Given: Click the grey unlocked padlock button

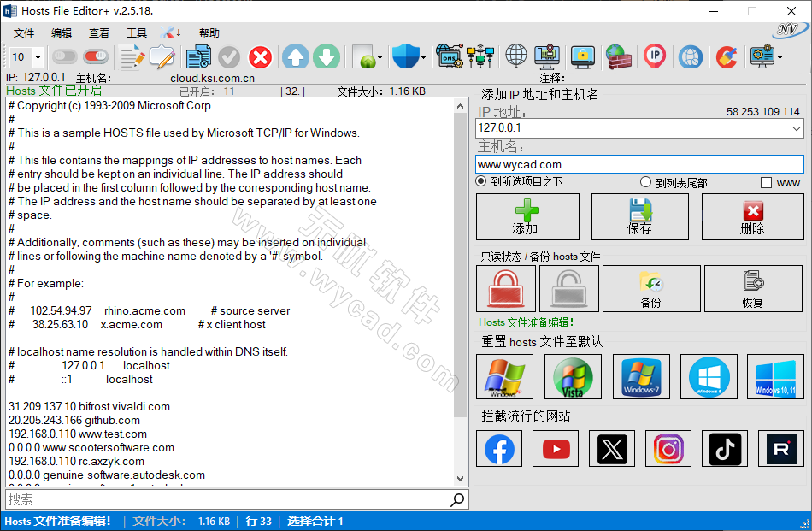Looking at the screenshot, I should tap(569, 288).
